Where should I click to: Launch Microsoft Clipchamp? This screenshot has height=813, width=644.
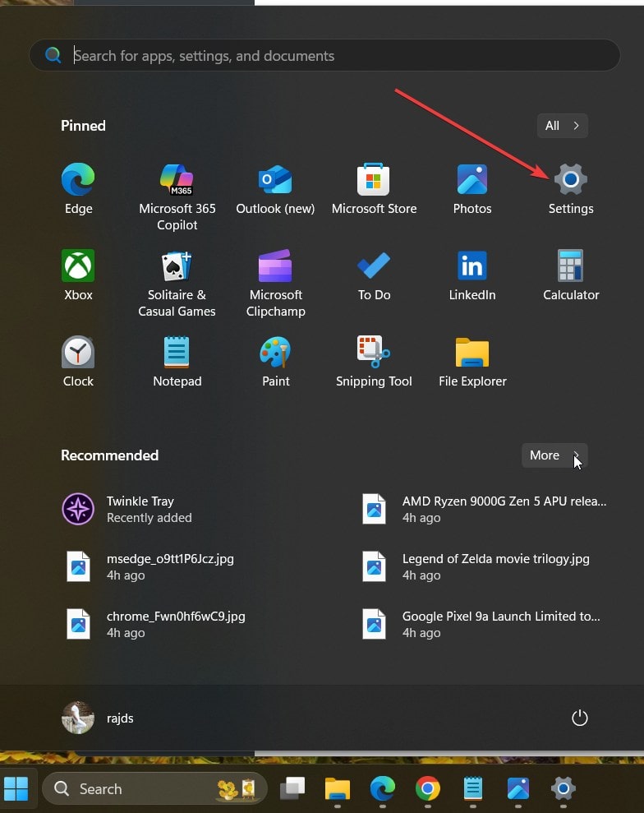(275, 283)
